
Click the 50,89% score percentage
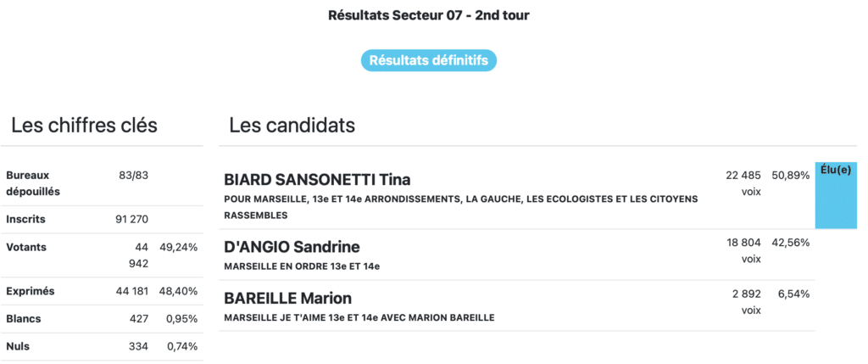click(790, 175)
